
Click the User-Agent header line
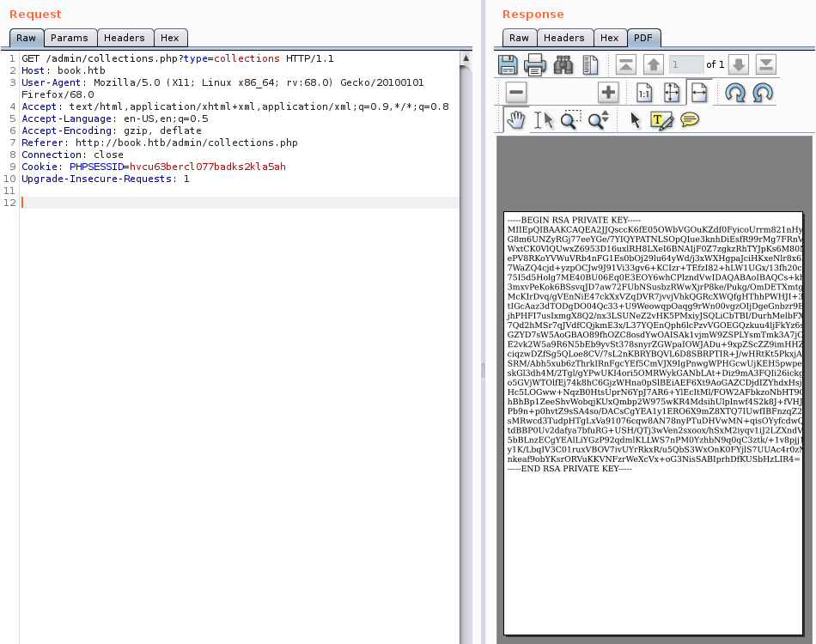222,88
